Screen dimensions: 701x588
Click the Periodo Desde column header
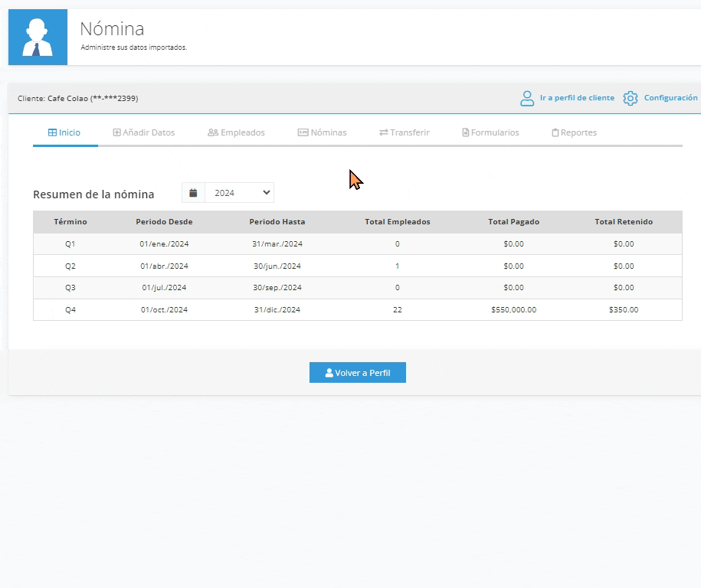point(164,222)
